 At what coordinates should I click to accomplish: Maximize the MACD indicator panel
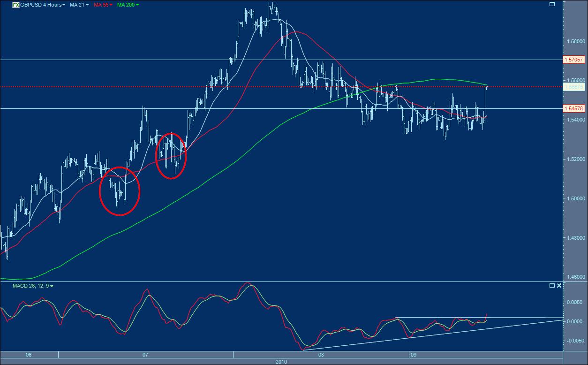click(551, 285)
